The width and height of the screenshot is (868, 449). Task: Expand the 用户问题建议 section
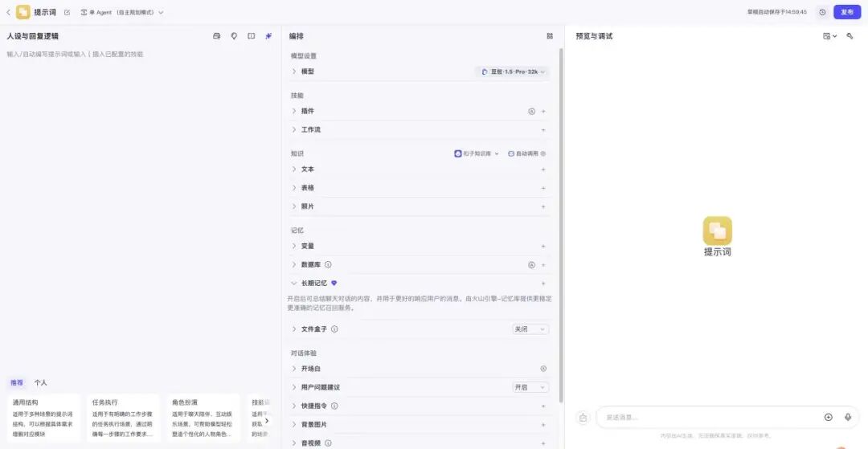click(x=294, y=387)
